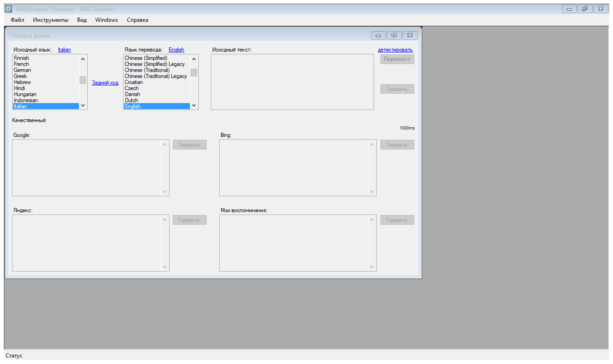This screenshot has width=613, height=364.
Task: Restore down the main Multipurpose Translator window
Action: pos(585,9)
